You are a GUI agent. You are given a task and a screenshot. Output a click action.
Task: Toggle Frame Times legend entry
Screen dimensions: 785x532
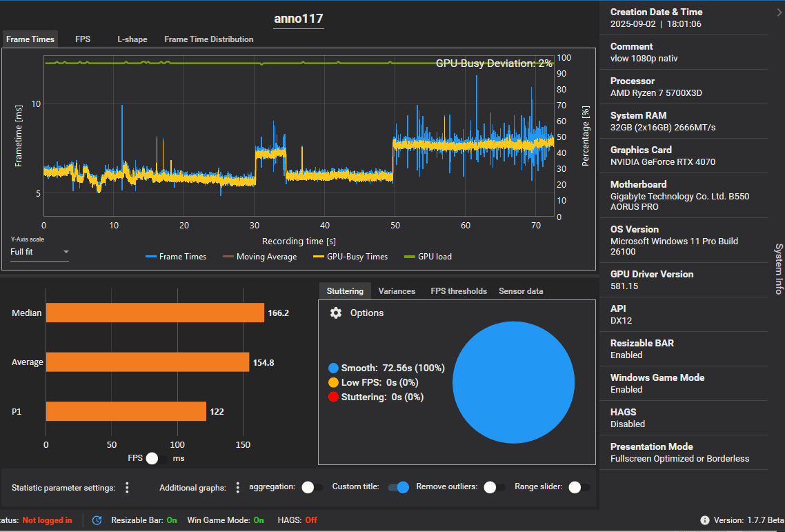pyautogui.click(x=176, y=257)
